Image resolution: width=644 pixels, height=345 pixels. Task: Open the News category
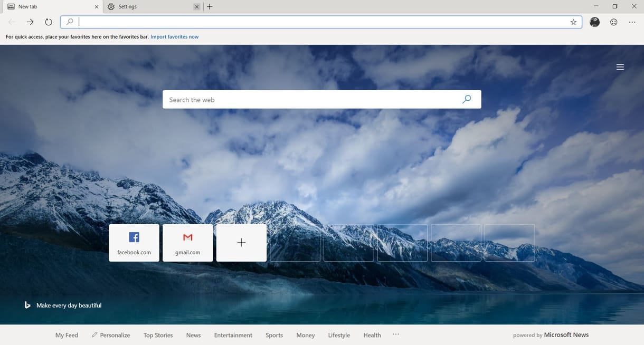(x=193, y=335)
